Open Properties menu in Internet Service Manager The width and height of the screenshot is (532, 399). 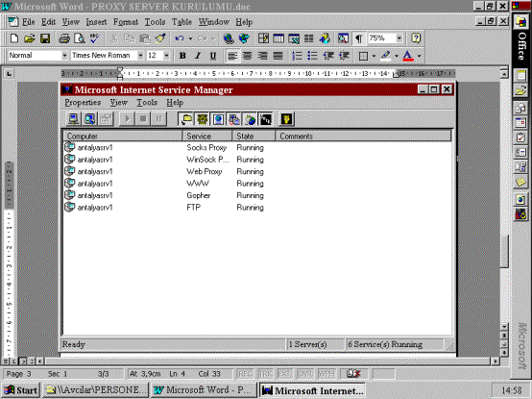(x=83, y=103)
